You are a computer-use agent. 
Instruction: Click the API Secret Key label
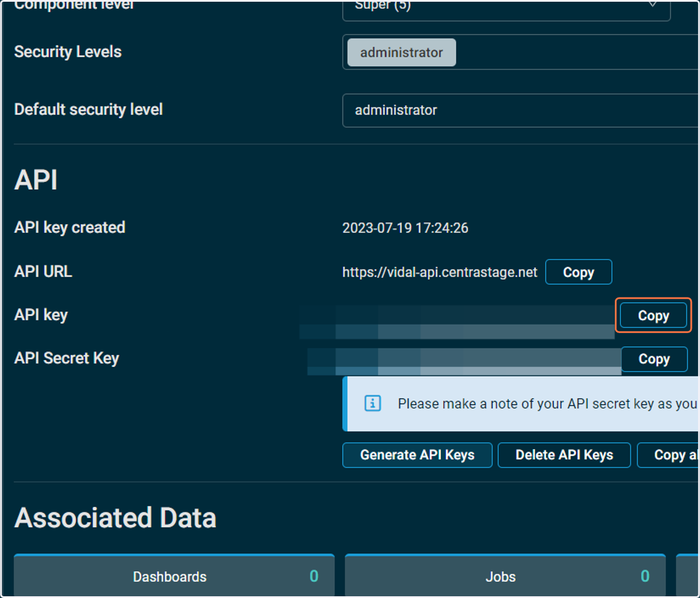(66, 358)
